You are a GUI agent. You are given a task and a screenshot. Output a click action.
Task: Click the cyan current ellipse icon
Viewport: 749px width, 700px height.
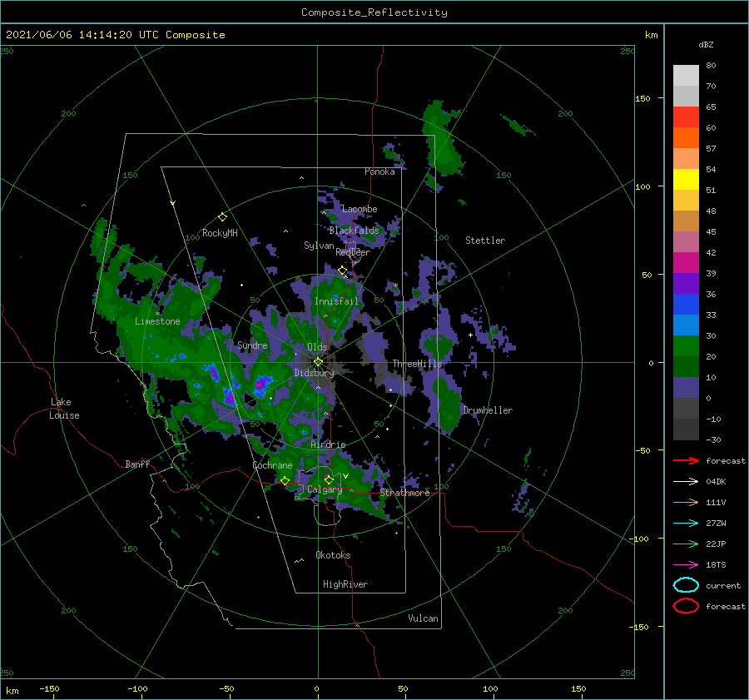(686, 585)
